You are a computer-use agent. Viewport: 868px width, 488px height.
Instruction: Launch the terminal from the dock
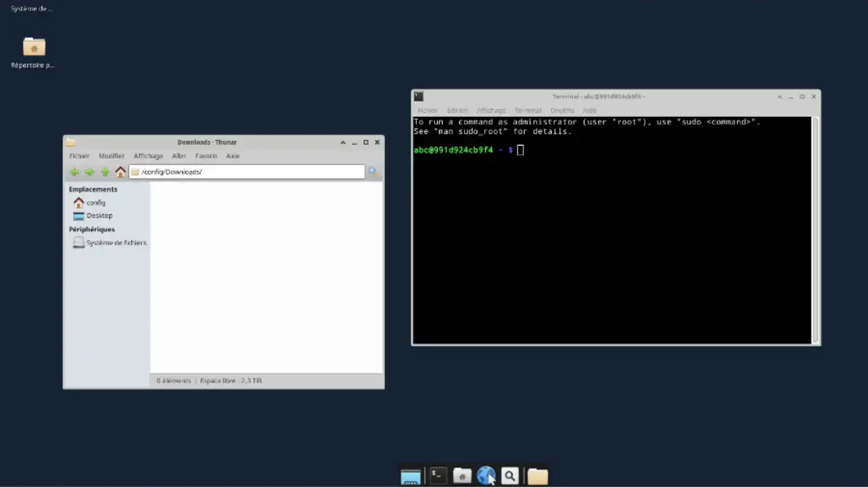438,476
